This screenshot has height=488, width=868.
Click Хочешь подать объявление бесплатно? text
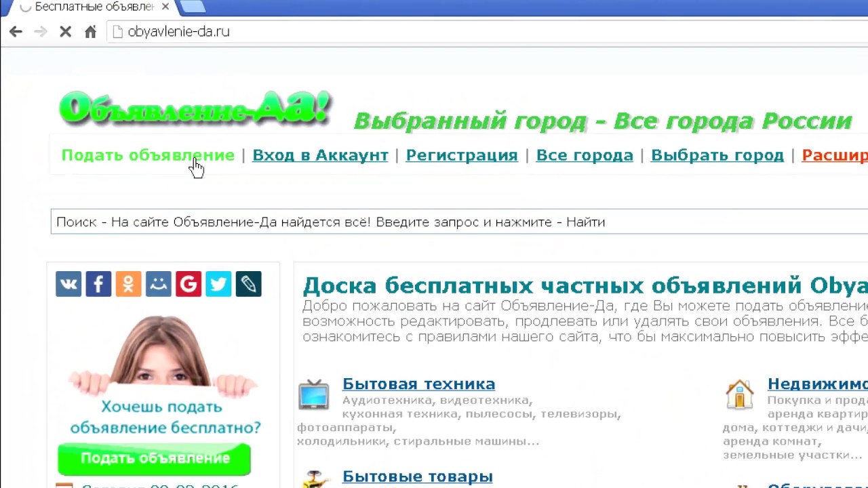coord(165,418)
